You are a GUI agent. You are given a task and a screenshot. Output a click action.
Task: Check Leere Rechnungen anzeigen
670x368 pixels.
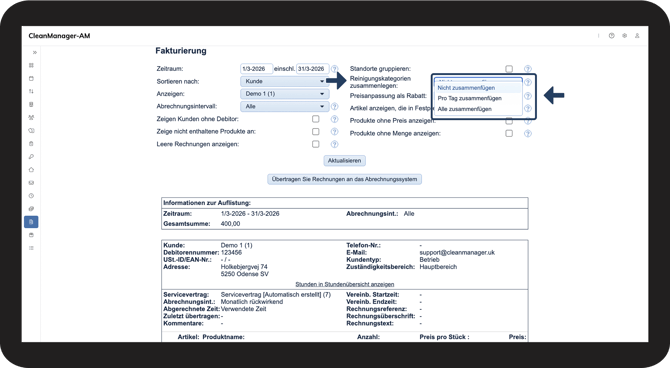pyautogui.click(x=316, y=144)
